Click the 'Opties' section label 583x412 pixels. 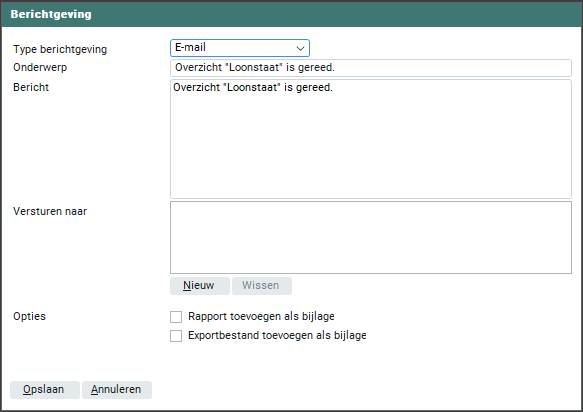(x=29, y=316)
